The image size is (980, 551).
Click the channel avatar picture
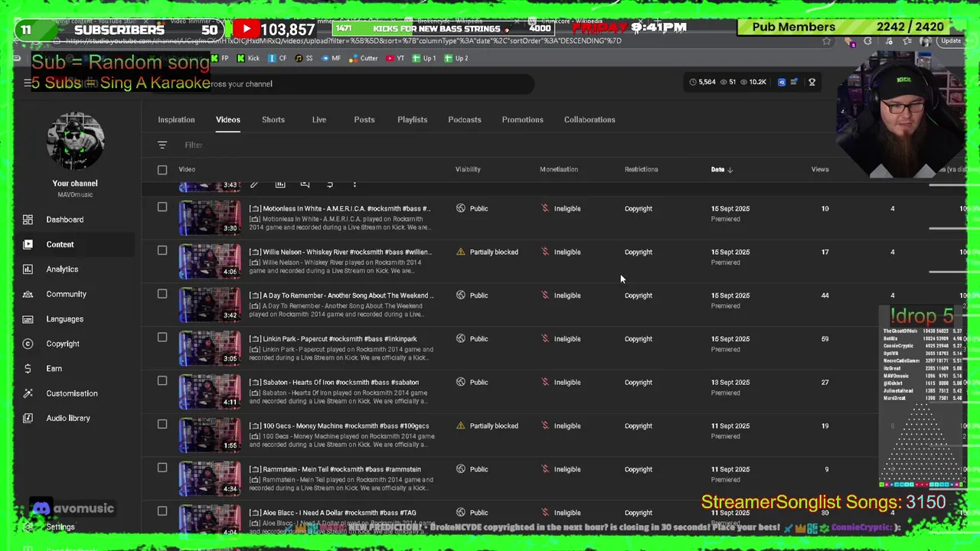(x=75, y=142)
